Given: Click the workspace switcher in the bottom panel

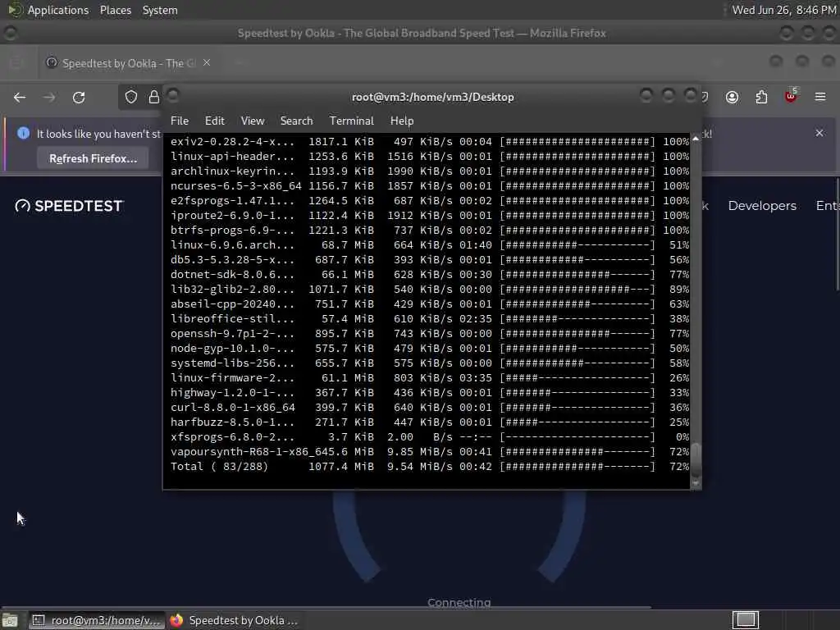Looking at the screenshot, I should coord(745,620).
